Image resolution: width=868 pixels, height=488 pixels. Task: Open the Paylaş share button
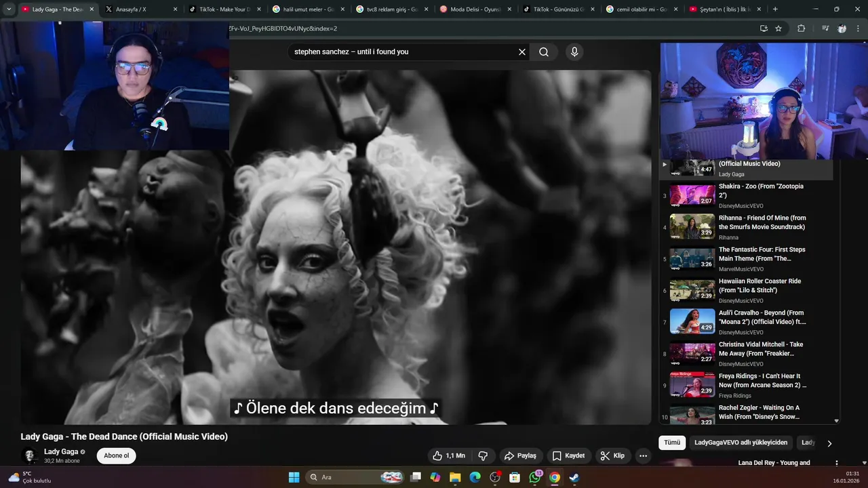point(520,455)
